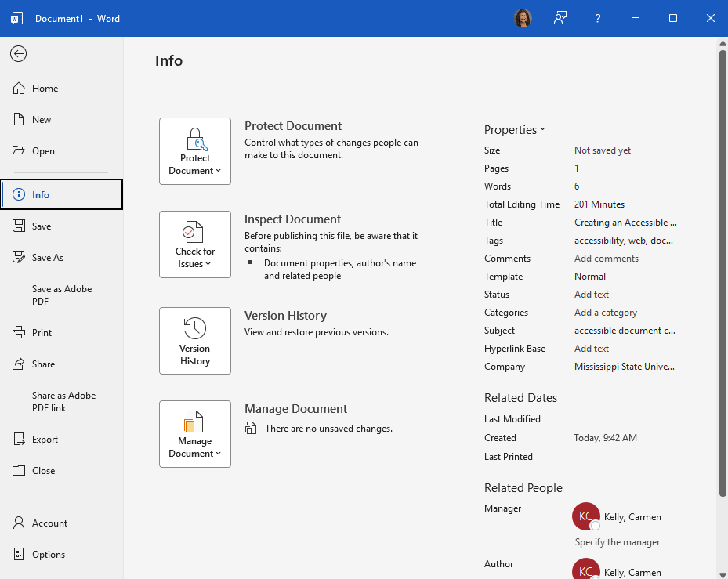Maximize the Word window
728x579 pixels.
[672, 18]
